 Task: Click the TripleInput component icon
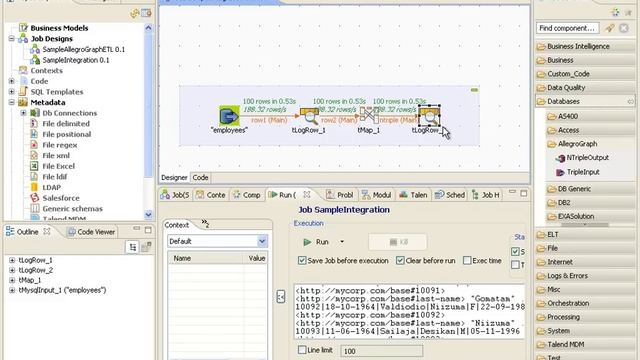(560, 172)
